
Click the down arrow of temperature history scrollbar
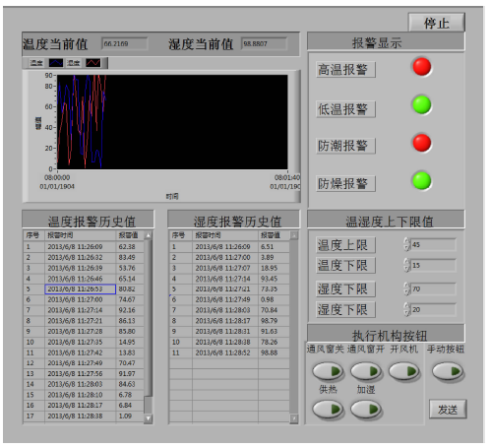pos(148,418)
